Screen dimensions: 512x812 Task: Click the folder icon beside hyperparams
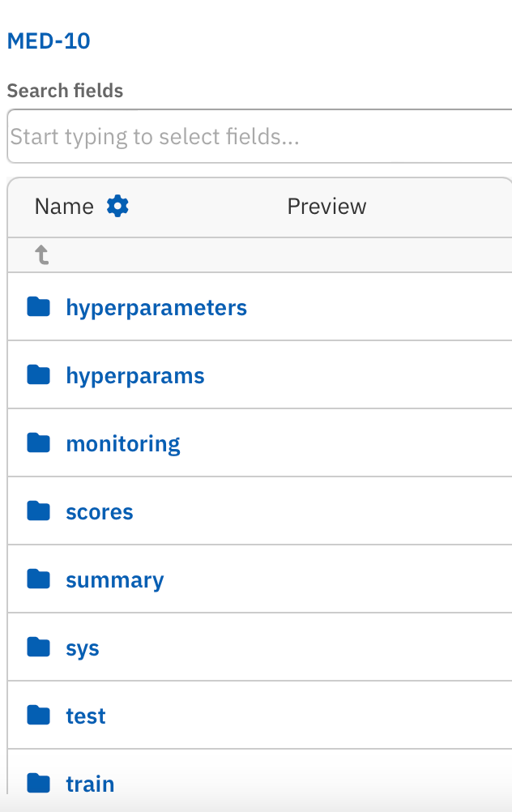[38, 375]
